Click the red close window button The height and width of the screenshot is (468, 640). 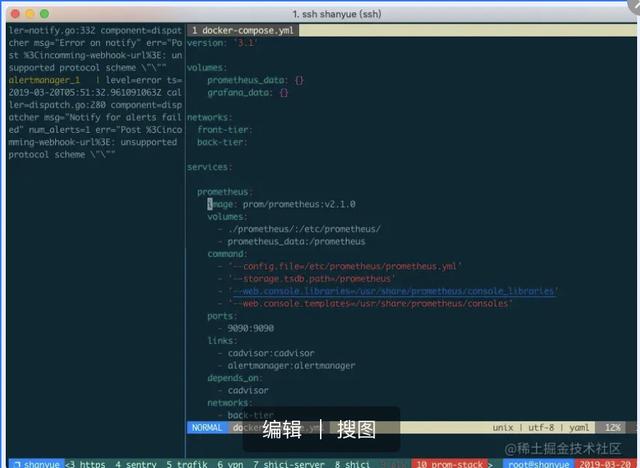point(12,13)
